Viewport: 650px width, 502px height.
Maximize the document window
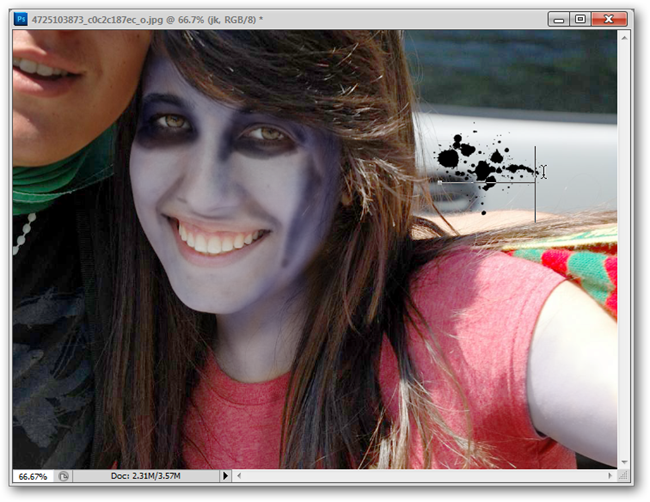[580, 18]
